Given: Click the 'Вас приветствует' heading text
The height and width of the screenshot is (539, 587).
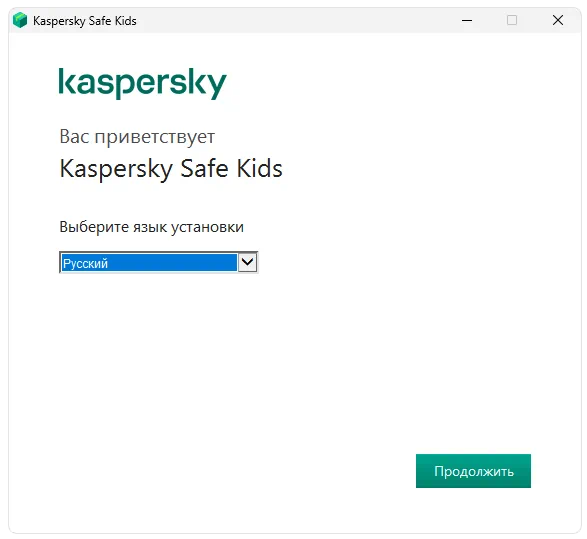Looking at the screenshot, I should 137,137.
